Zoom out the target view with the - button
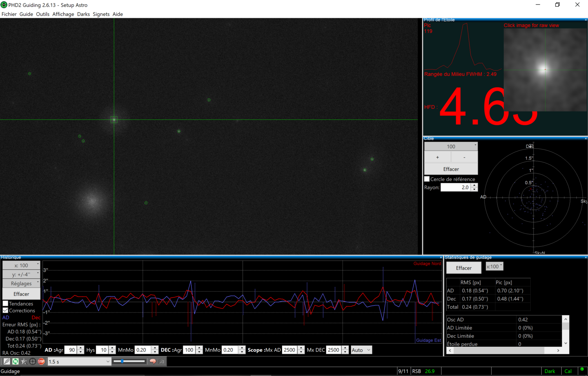Screen dimensions: 588x376 click(x=465, y=157)
